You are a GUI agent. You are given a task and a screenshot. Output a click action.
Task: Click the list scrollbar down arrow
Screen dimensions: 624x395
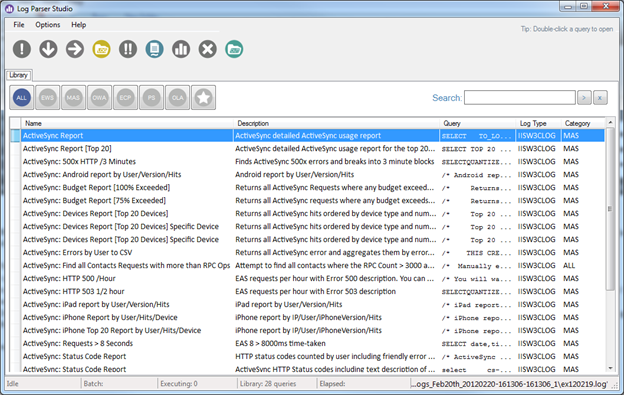(610, 369)
